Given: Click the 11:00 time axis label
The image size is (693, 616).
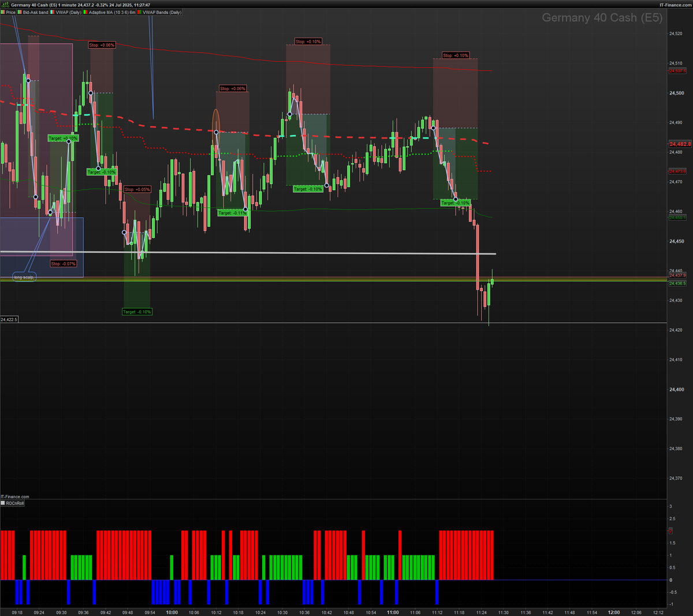Looking at the screenshot, I should pyautogui.click(x=393, y=613).
